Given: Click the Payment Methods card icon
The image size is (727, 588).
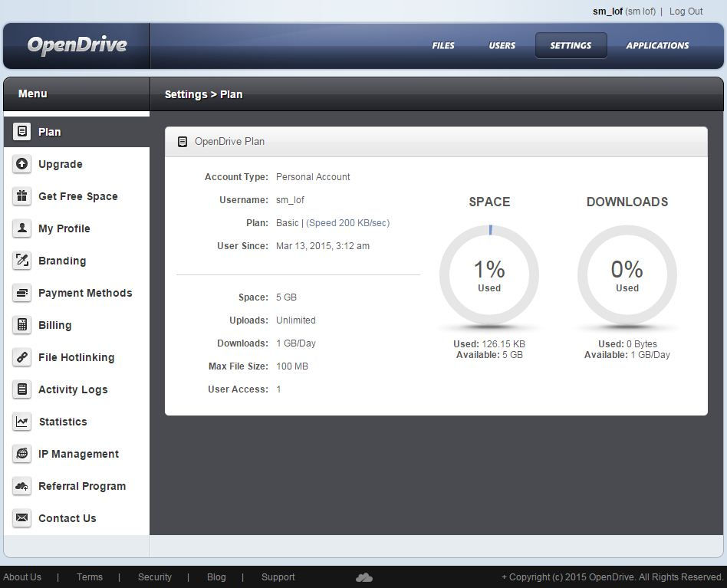Looking at the screenshot, I should (21, 293).
